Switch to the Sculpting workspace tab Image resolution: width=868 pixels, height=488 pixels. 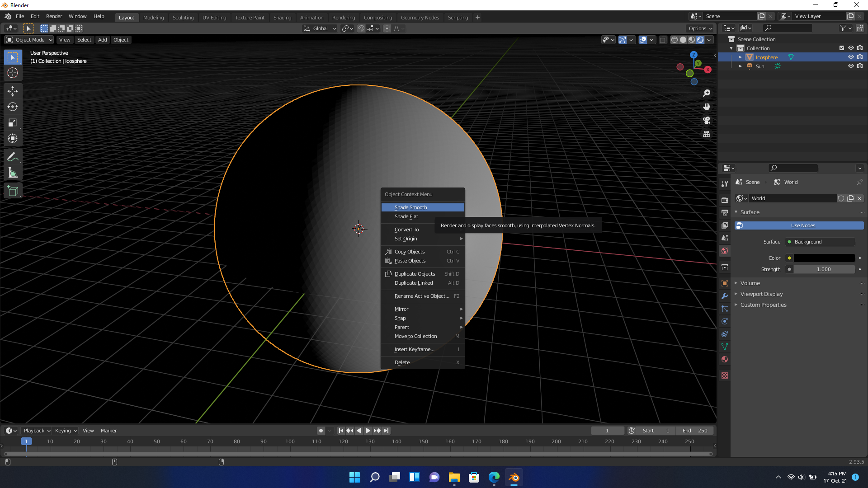point(183,18)
